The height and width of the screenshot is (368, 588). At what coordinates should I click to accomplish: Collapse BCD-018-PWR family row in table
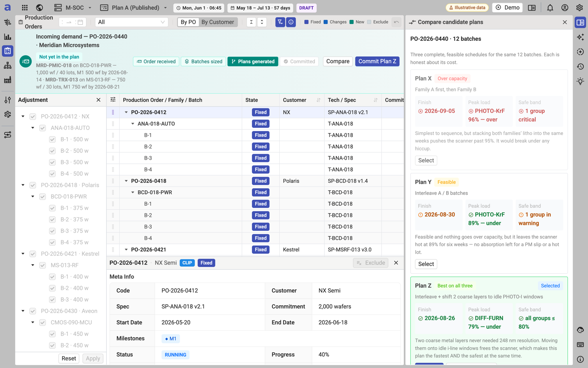coord(133,192)
